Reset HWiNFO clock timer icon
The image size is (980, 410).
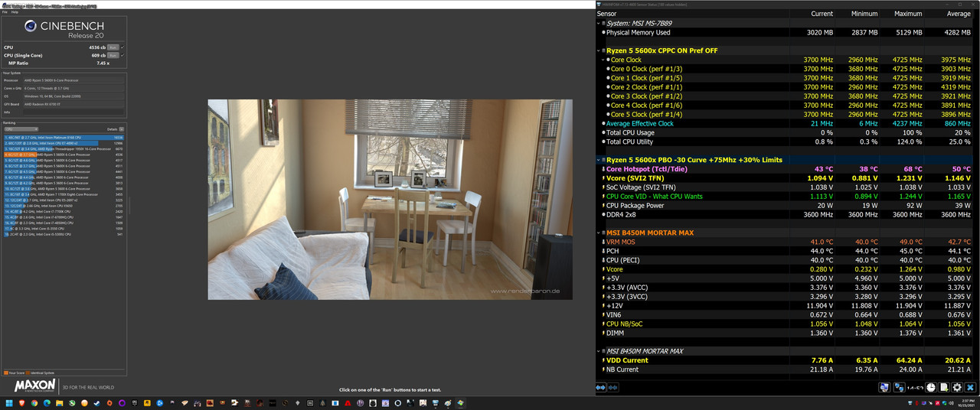click(x=931, y=388)
